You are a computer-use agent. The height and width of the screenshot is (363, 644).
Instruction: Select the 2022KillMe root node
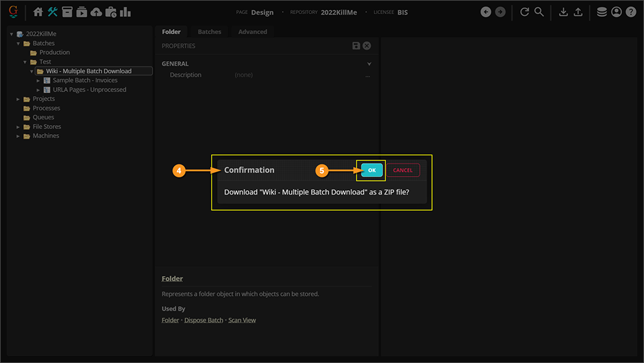pos(41,34)
